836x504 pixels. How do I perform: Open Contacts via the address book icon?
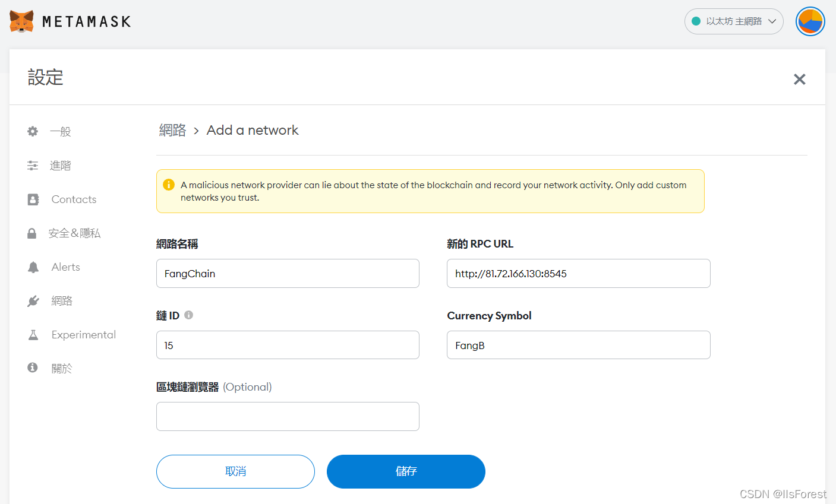pos(32,199)
